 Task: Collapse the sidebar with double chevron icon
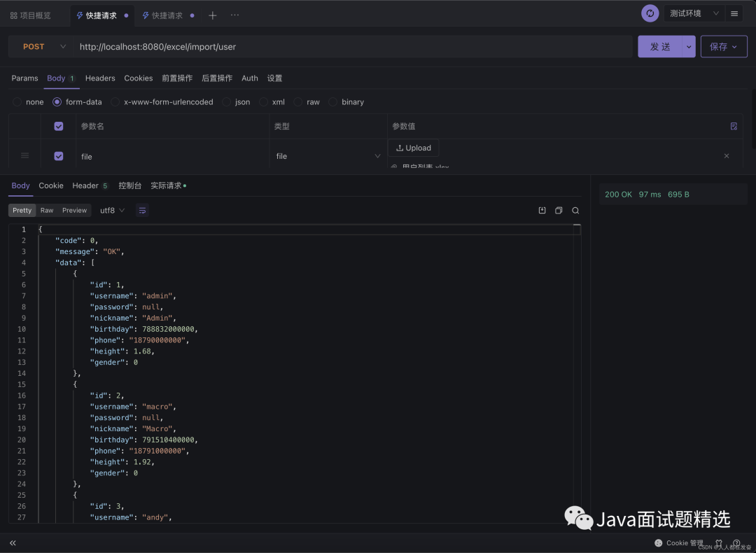click(13, 542)
